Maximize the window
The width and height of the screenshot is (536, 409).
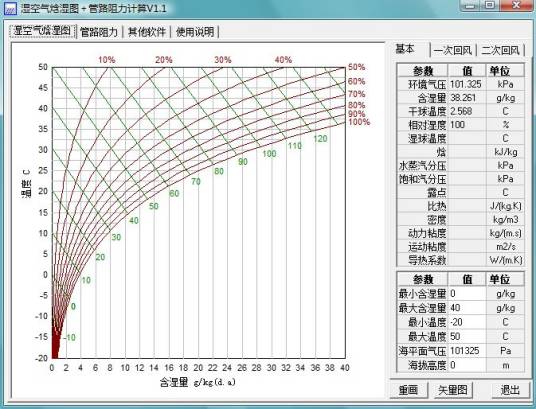pyautogui.click(x=490, y=5)
